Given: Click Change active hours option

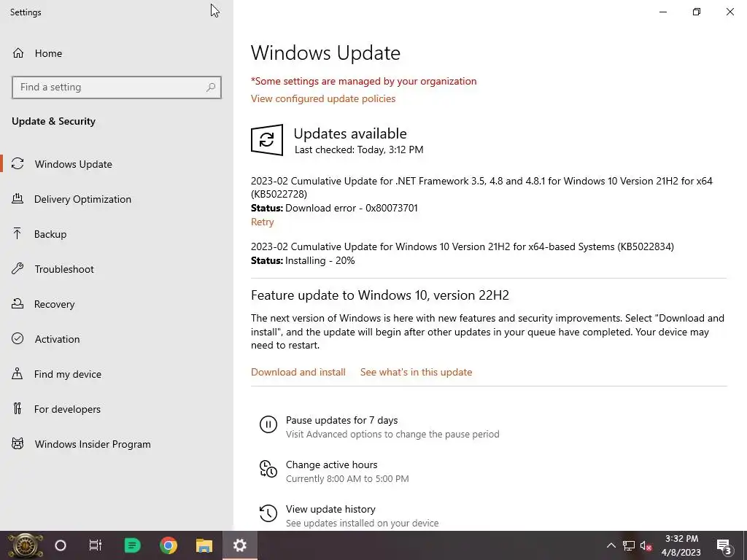Looking at the screenshot, I should click(332, 464).
